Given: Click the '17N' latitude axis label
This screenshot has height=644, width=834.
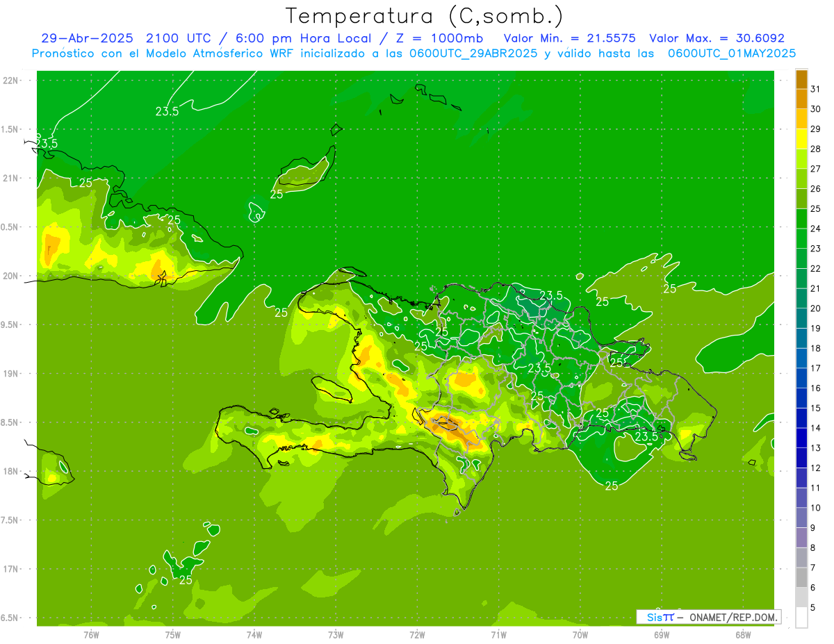Looking at the screenshot, I should pyautogui.click(x=12, y=569).
